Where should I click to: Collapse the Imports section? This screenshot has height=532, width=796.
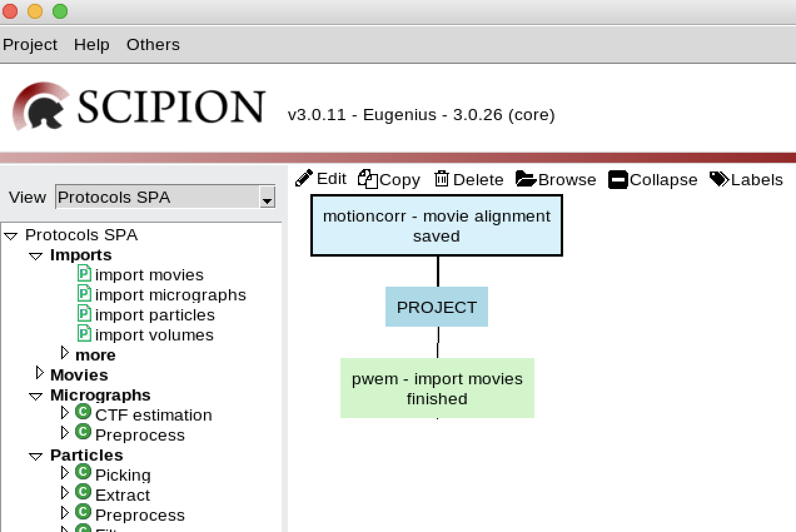point(36,256)
